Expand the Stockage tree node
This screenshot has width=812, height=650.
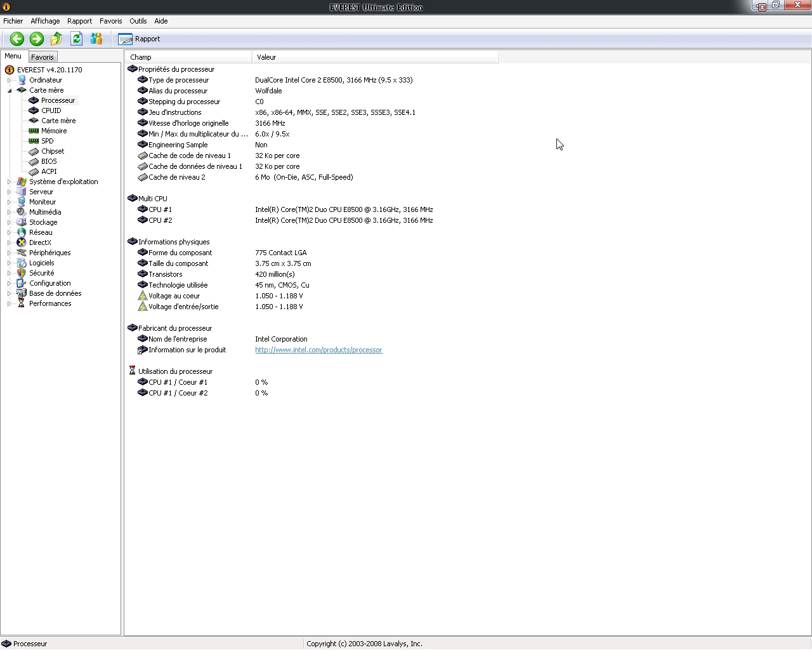click(x=10, y=222)
